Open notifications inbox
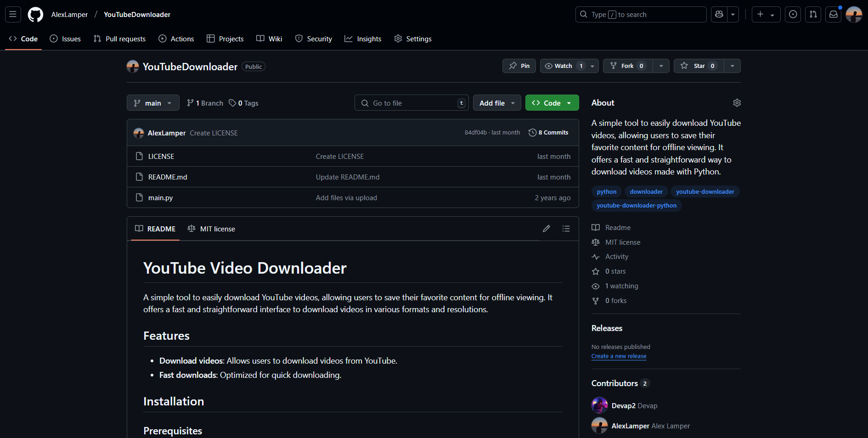The image size is (868, 438). [x=834, y=14]
